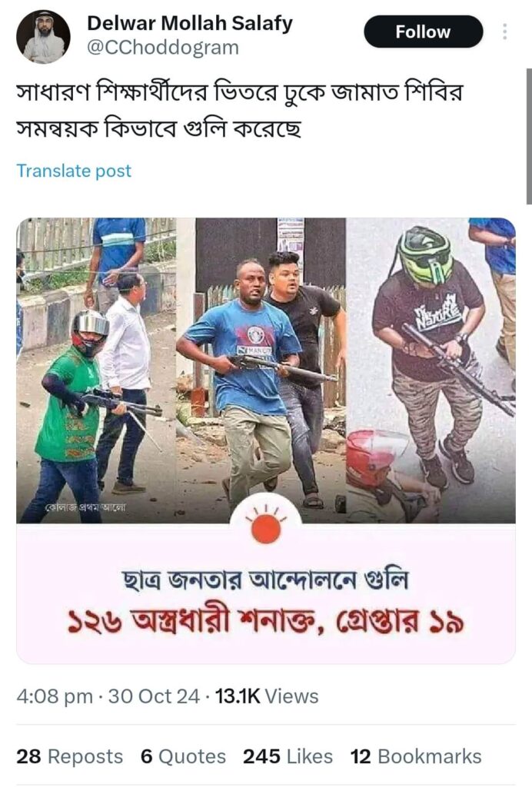
Task: Open Delwar Mollah Salafy's profile avatar
Action: 43,37
